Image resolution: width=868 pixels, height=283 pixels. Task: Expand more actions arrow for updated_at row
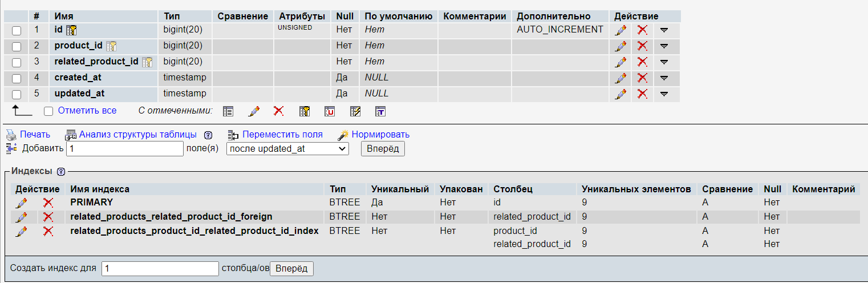tap(664, 94)
